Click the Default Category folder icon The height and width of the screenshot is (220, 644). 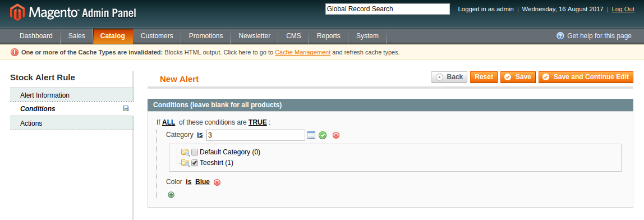[x=185, y=152]
